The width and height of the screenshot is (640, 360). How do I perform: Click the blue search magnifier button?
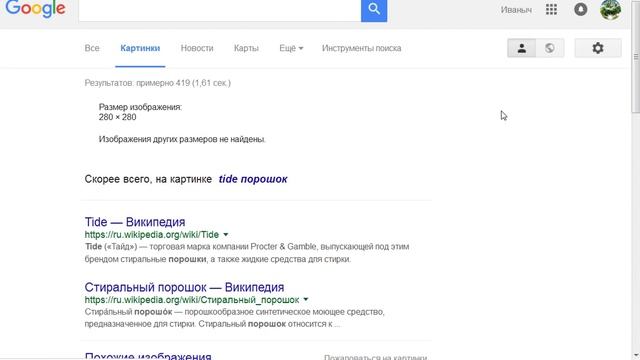pos(374,10)
